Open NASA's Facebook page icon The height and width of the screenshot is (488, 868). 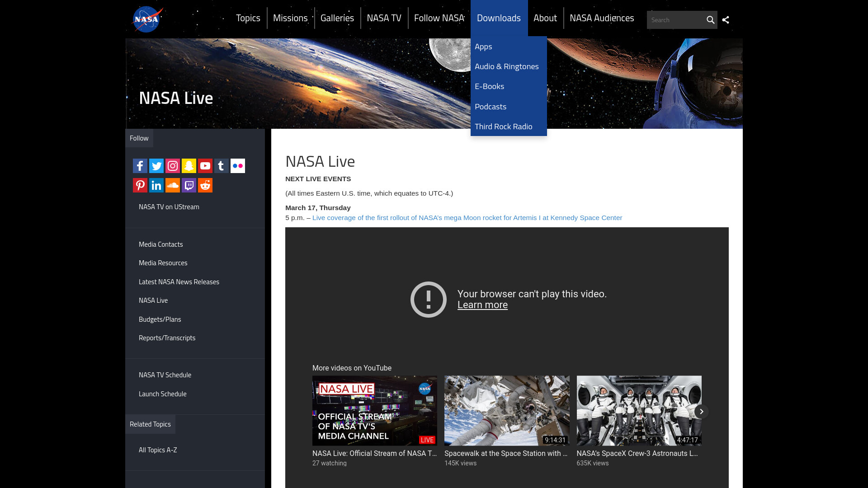tap(140, 166)
